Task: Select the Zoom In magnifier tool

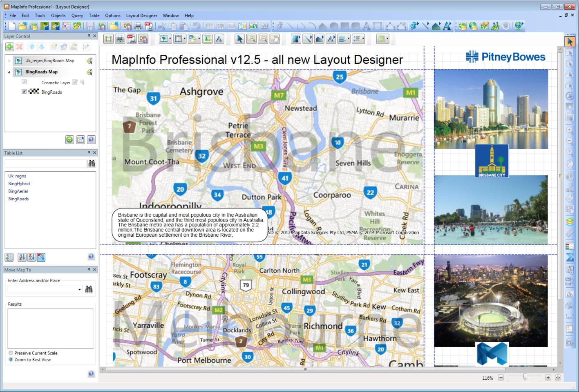Action: click(x=251, y=39)
